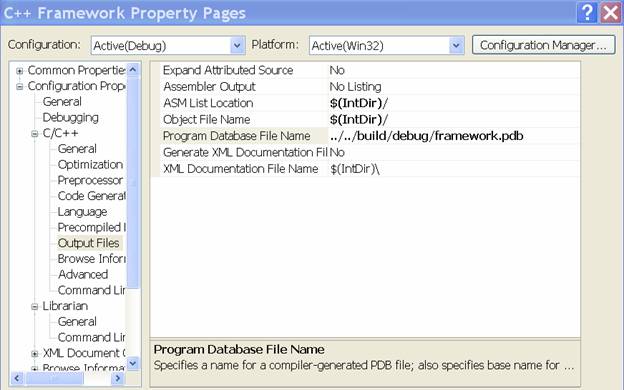624x390 pixels.
Task: Collapse the Librarian tree node
Action: (35, 306)
